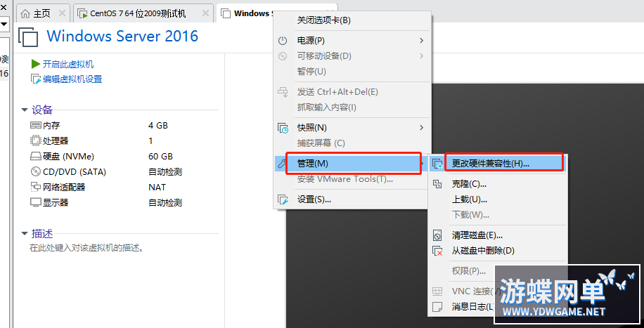Click the 网络适配器 device row label
This screenshot has width=644, height=328.
(64, 188)
